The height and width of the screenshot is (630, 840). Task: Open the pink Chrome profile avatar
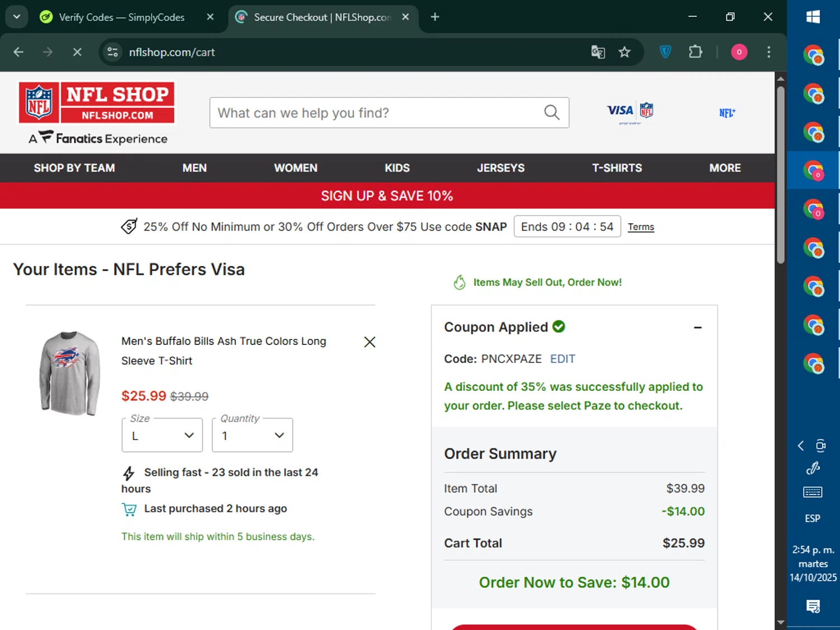[x=739, y=52]
